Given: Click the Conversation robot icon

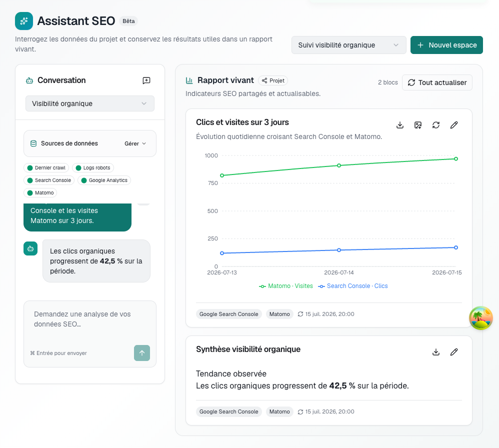Looking at the screenshot, I should pos(29,80).
